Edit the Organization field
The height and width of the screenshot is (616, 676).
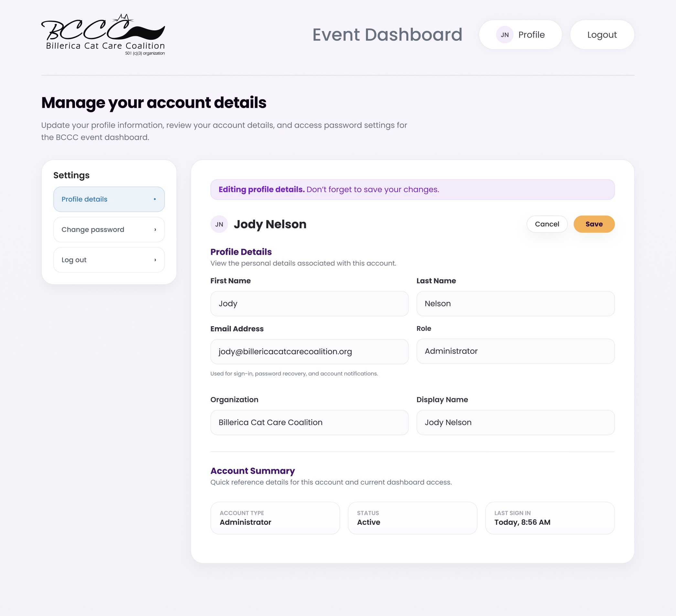(309, 423)
